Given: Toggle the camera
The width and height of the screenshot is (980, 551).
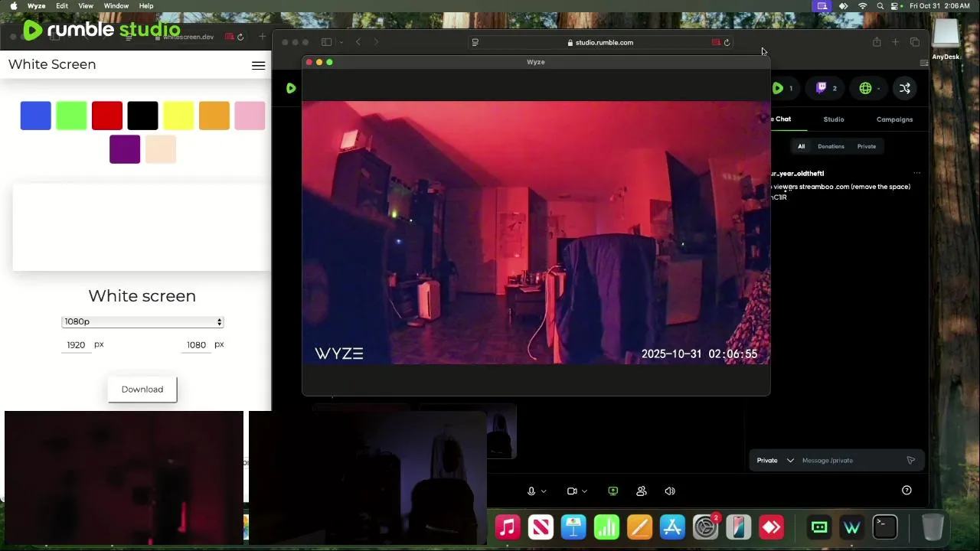Looking at the screenshot, I should tap(572, 491).
